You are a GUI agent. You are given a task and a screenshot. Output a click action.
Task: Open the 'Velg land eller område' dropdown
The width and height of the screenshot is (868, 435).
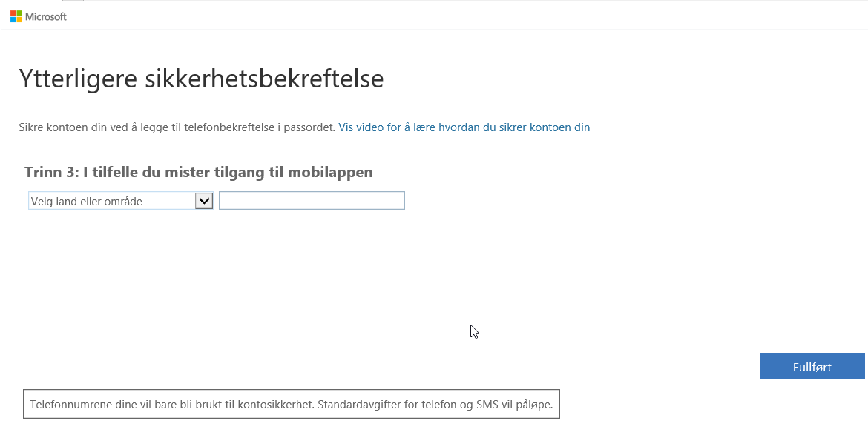(121, 201)
